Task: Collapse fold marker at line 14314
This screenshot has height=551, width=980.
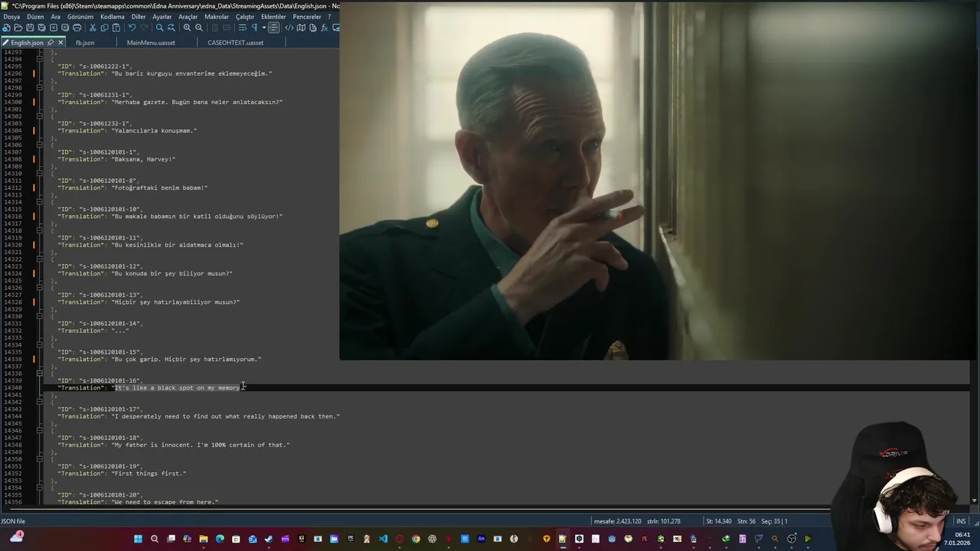Action: (x=40, y=202)
